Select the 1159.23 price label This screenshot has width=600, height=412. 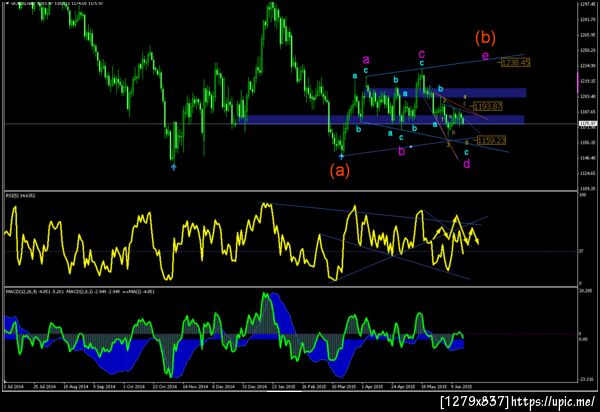coord(492,140)
